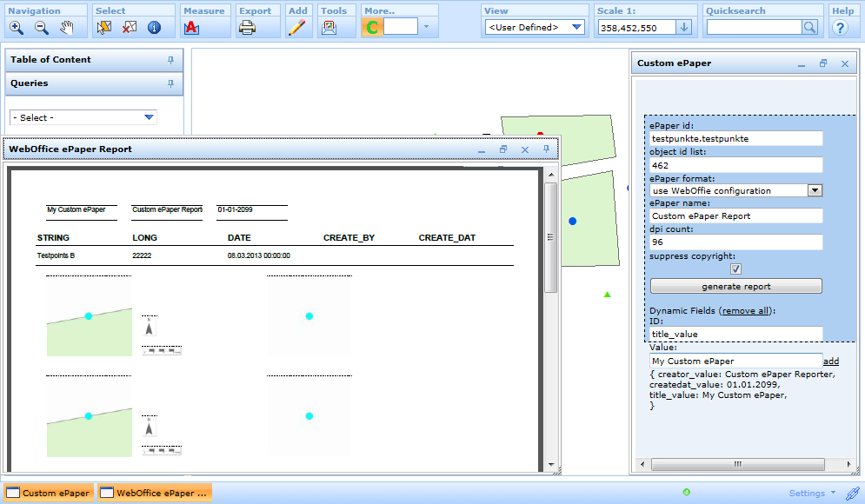865x504 pixels.
Task: Open the Help question mark
Action: coord(840,27)
